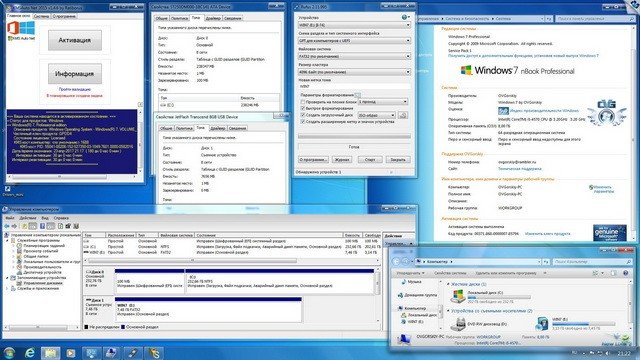Click Домашняя группа in Explorer navigation pane
The height and width of the screenshot is (360, 640).
click(420, 295)
